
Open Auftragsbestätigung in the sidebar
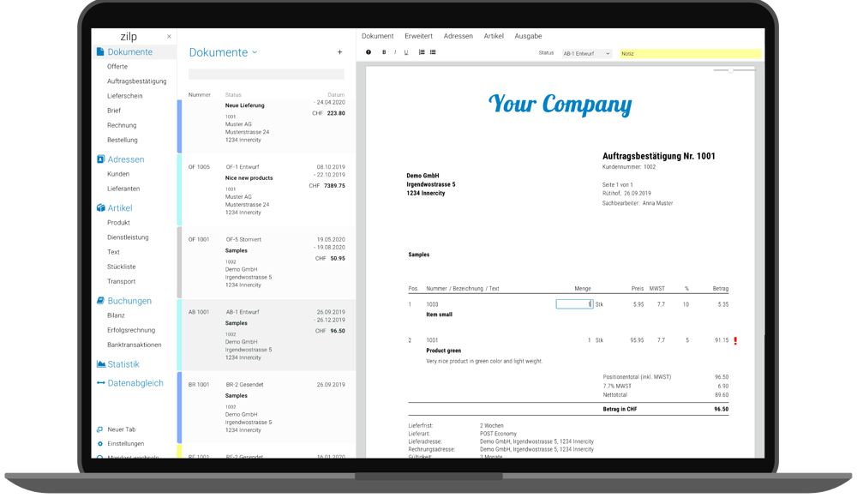click(x=136, y=81)
